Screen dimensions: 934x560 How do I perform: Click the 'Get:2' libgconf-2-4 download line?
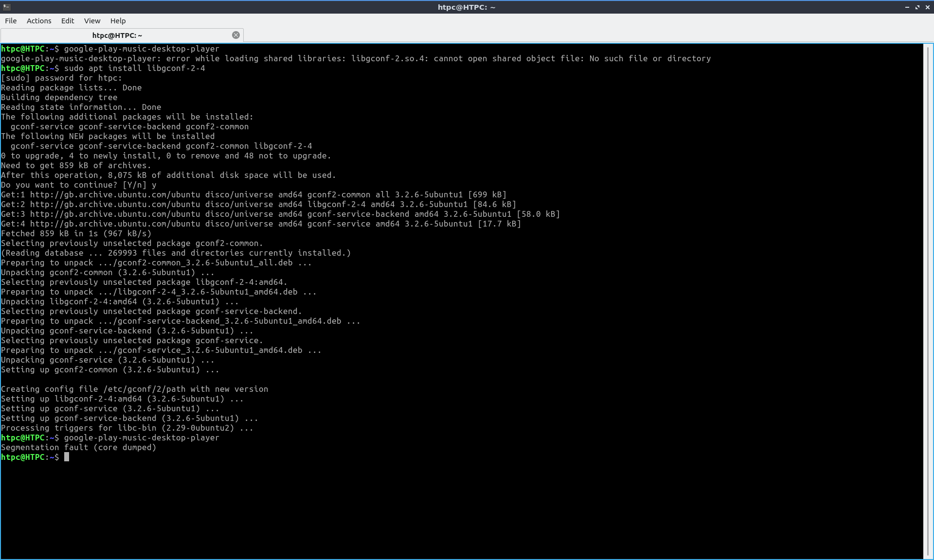click(259, 204)
